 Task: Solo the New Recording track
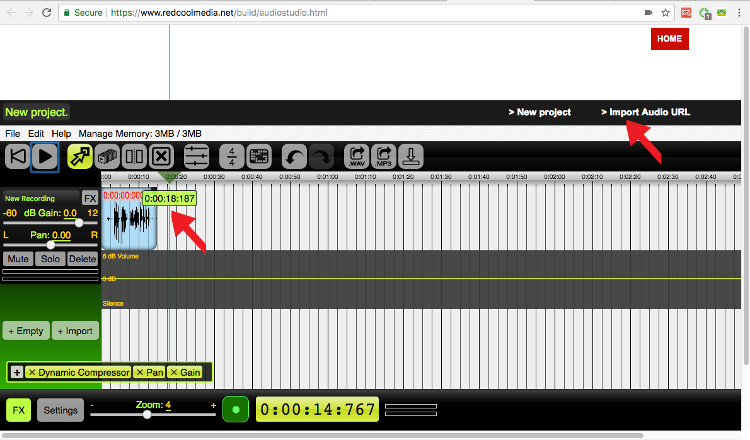tap(50, 259)
